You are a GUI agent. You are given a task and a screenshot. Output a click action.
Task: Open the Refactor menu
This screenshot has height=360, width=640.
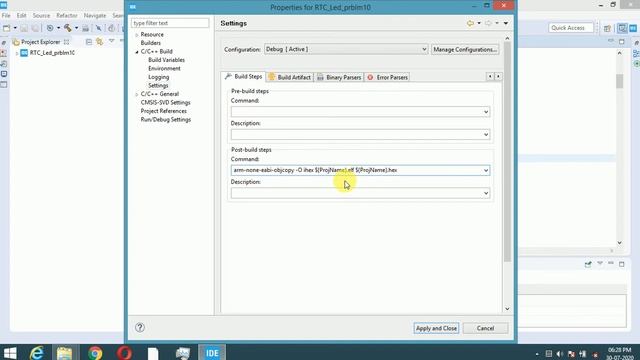[x=67, y=16]
